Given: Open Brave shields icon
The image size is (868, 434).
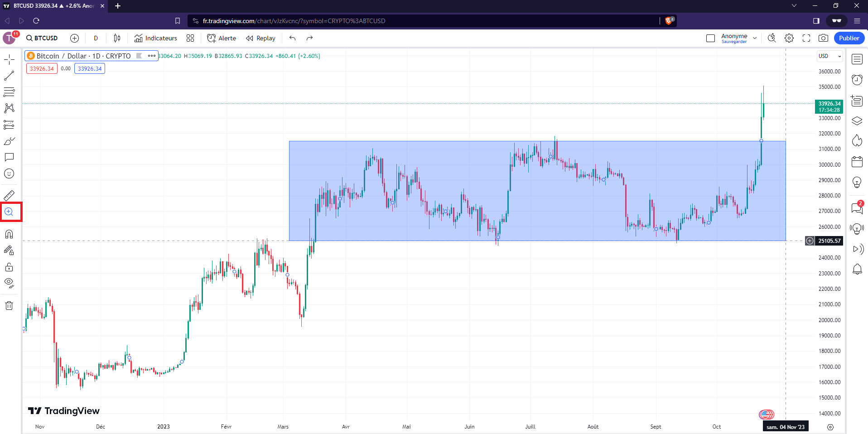Looking at the screenshot, I should coord(669,21).
